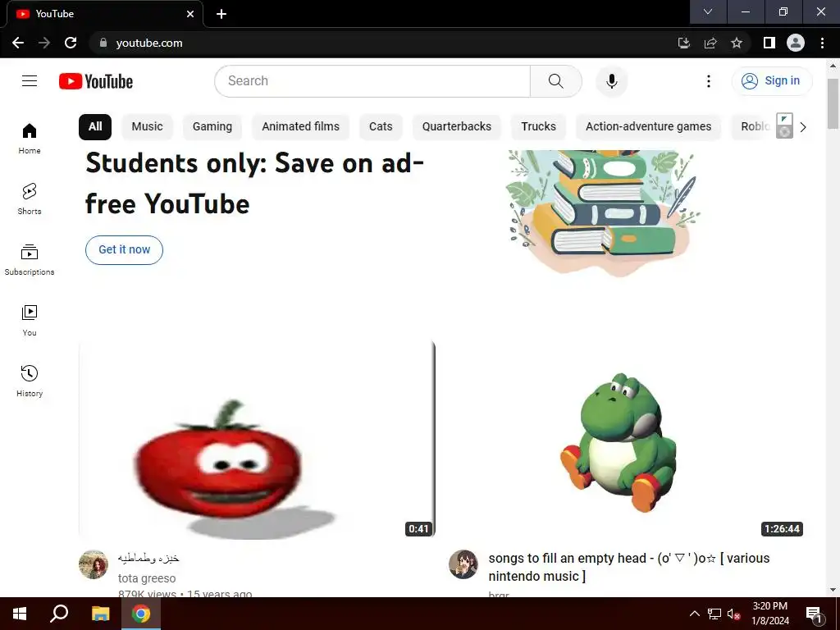Open the tomato video's channel avatar
840x630 pixels.
tap(94, 564)
